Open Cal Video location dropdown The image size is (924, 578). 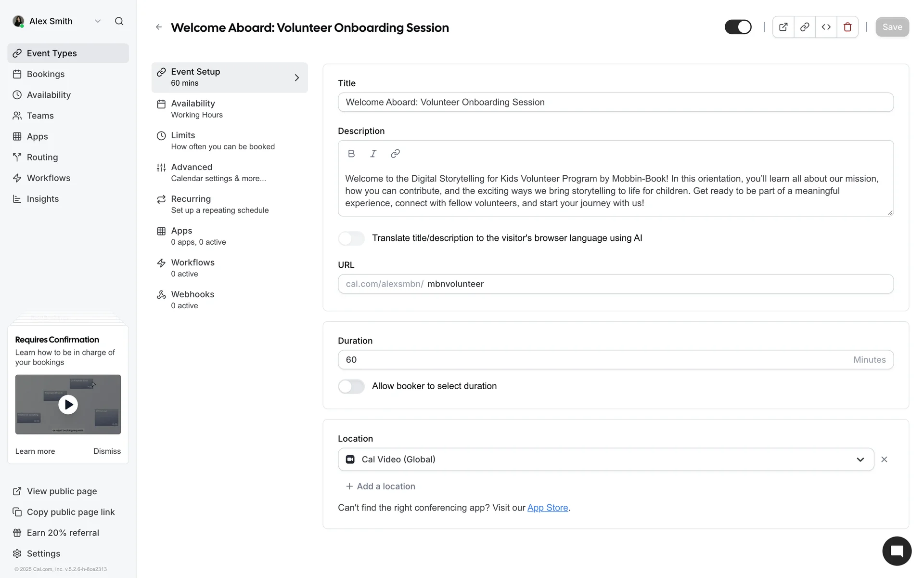605,460
